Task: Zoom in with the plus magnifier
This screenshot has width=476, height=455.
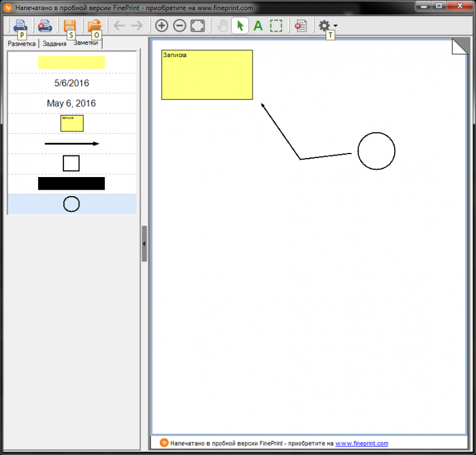Action: click(162, 25)
